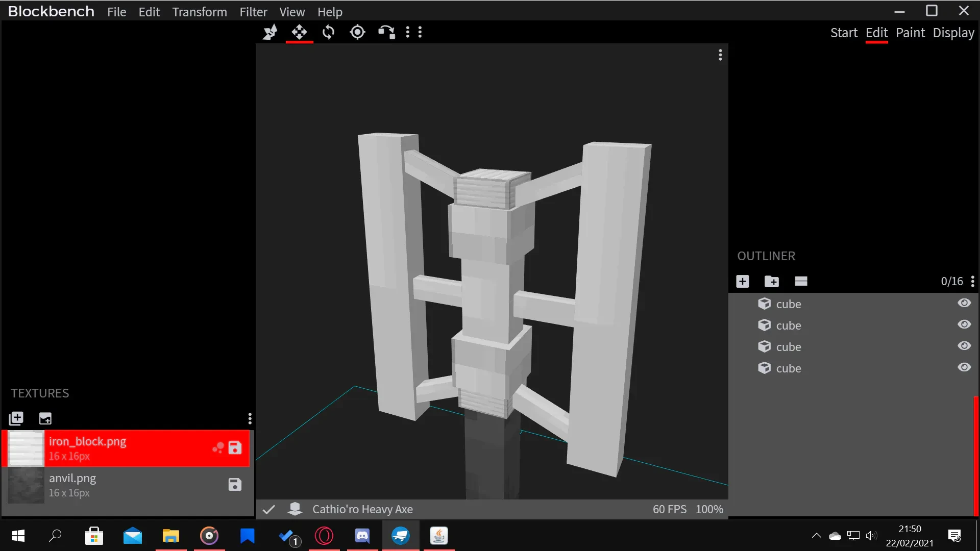
Task: Select the iron_block.png texture thumbnail
Action: (26, 448)
